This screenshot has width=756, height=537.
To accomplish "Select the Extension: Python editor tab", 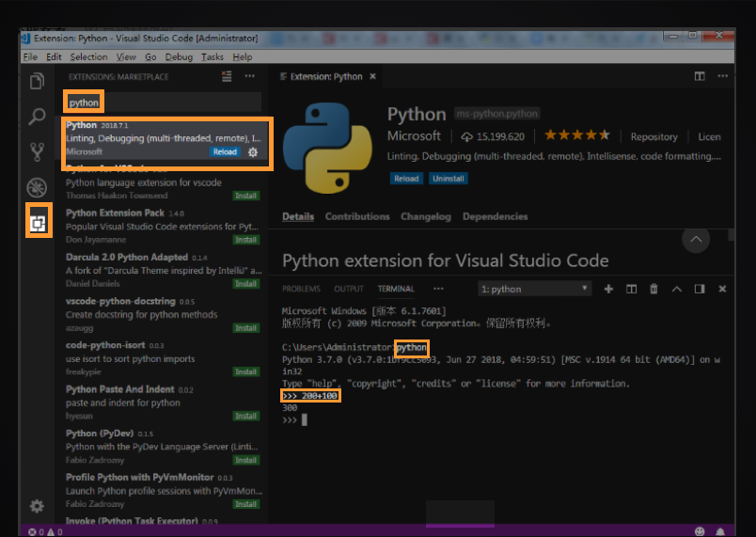I will click(x=327, y=76).
